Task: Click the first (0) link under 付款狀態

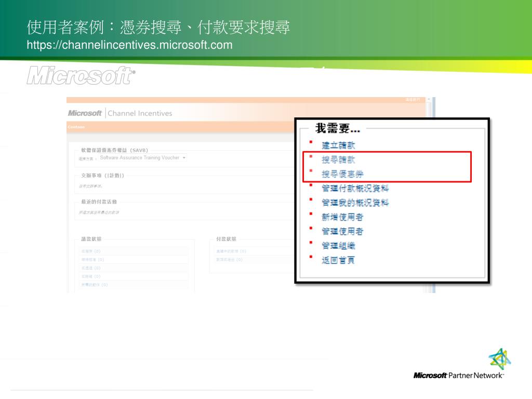Action: 231,251
